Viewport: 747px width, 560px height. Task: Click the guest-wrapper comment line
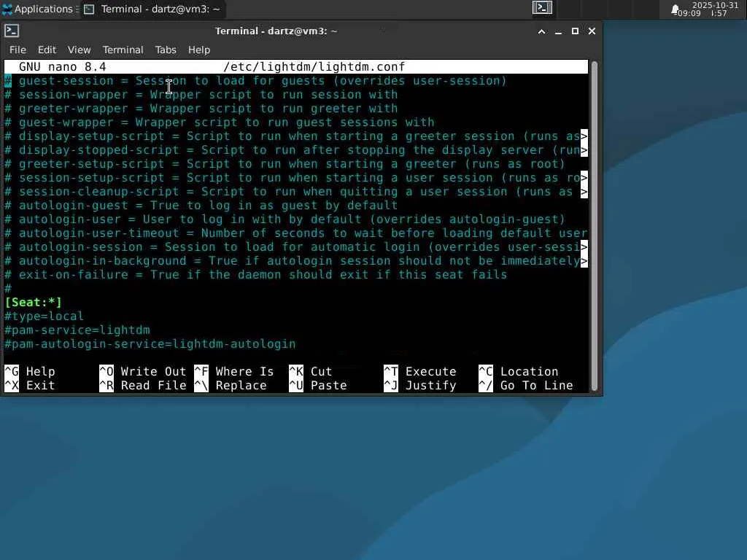[219, 122]
